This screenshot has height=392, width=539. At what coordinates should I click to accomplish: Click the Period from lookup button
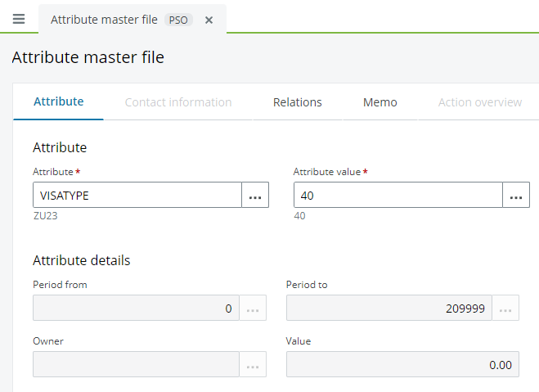(x=253, y=309)
